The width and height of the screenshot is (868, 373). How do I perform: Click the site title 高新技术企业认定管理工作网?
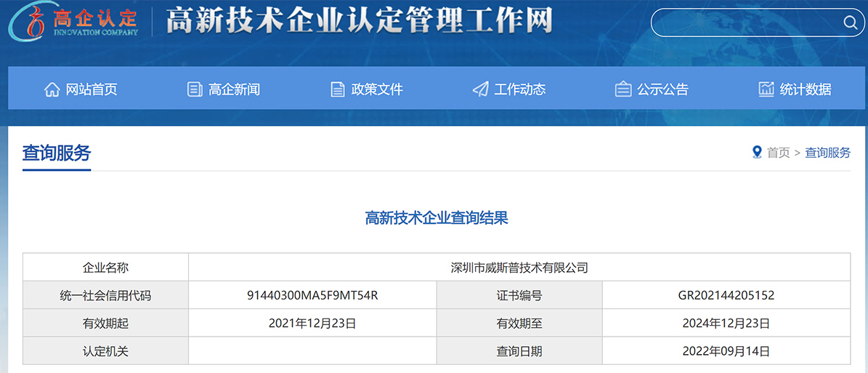tap(360, 21)
